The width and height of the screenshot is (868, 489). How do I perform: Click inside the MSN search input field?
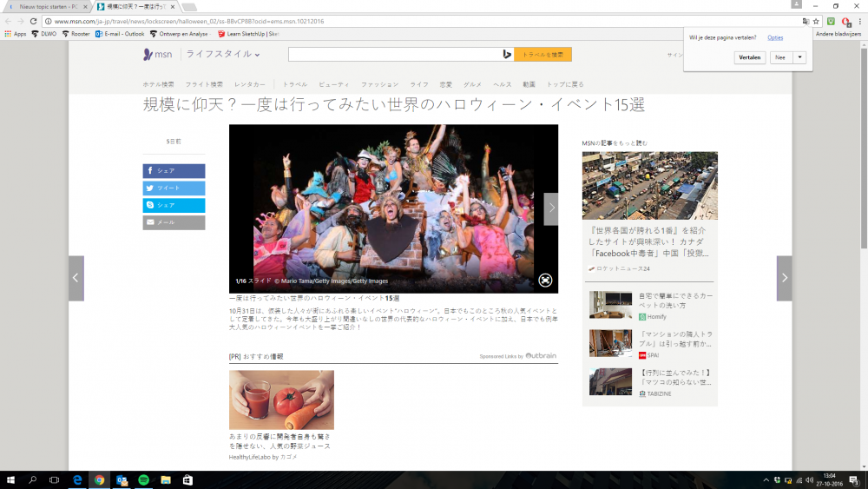pyautogui.click(x=392, y=55)
